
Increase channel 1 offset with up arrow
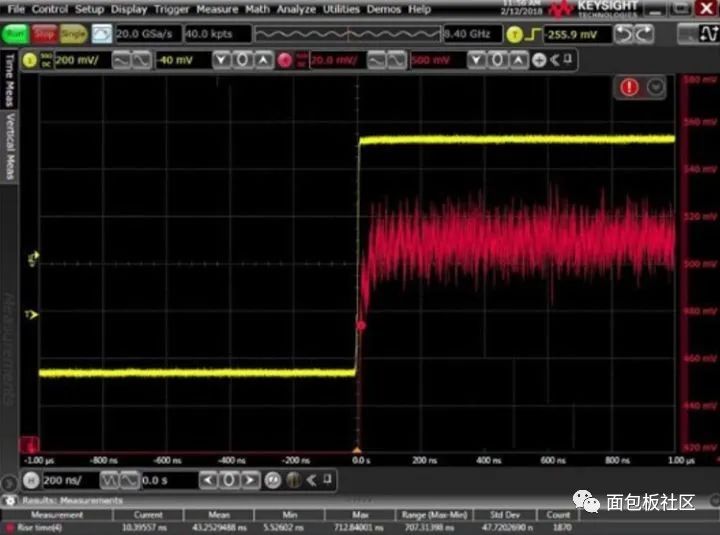pos(264,60)
